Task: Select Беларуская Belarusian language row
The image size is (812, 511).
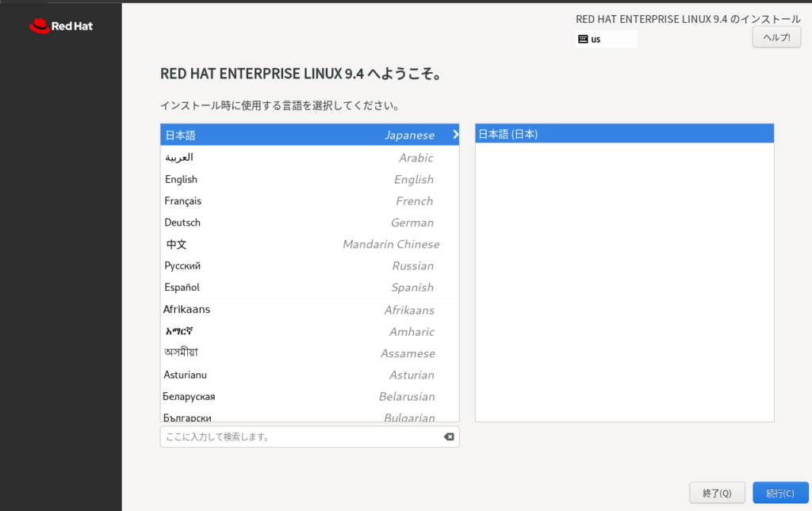Action: (x=309, y=396)
